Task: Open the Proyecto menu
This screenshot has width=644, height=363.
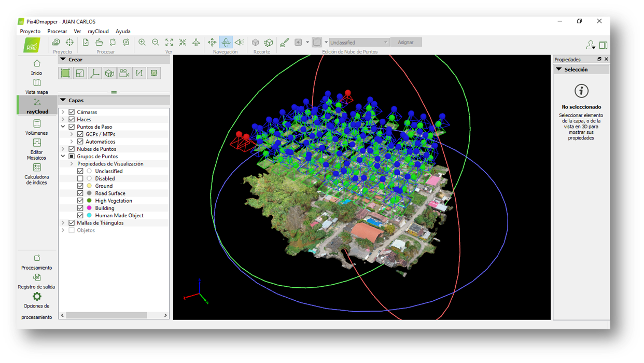Action: click(x=30, y=31)
